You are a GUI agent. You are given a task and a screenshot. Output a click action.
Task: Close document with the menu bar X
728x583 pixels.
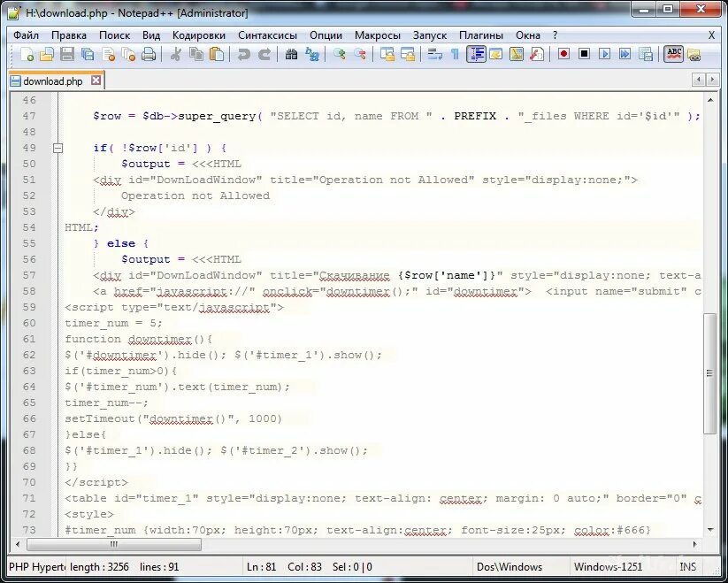point(711,35)
